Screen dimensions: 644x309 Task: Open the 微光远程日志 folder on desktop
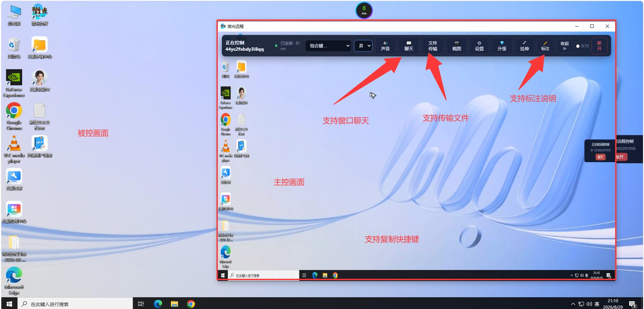14,248
